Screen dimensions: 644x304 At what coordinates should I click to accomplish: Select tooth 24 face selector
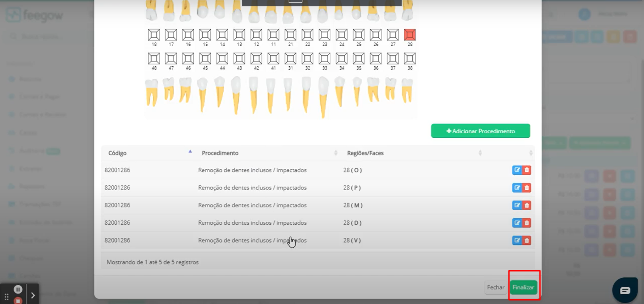(x=342, y=35)
